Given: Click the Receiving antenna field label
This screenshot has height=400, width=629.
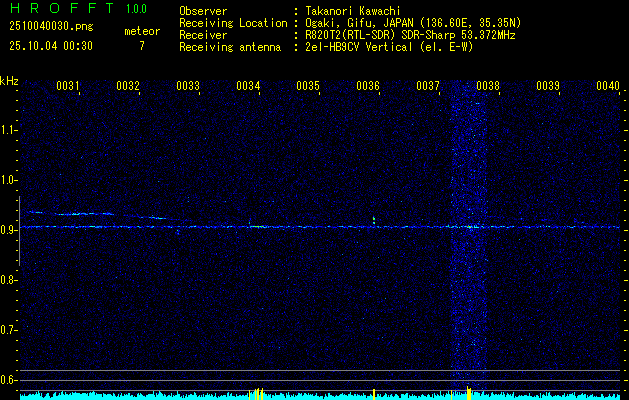Looking at the screenshot, I should [x=230, y=47].
